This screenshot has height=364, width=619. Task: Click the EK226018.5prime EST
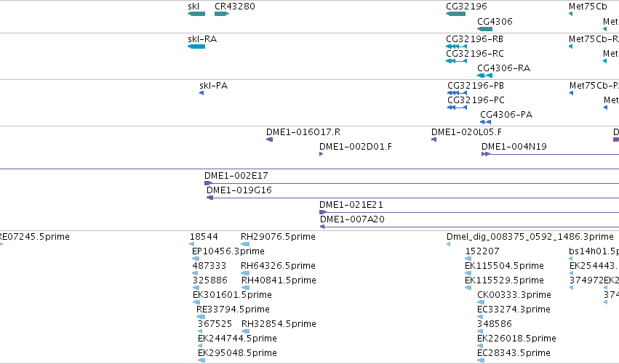click(480, 347)
